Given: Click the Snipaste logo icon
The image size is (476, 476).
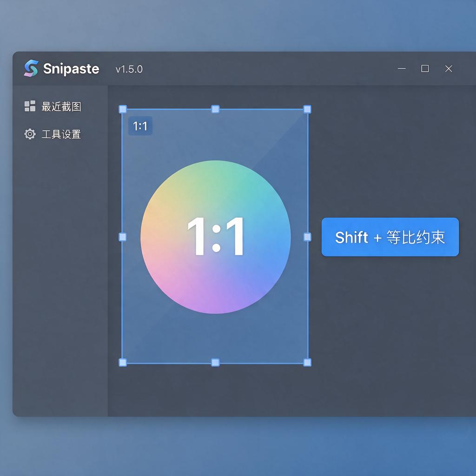Looking at the screenshot, I should (31, 68).
